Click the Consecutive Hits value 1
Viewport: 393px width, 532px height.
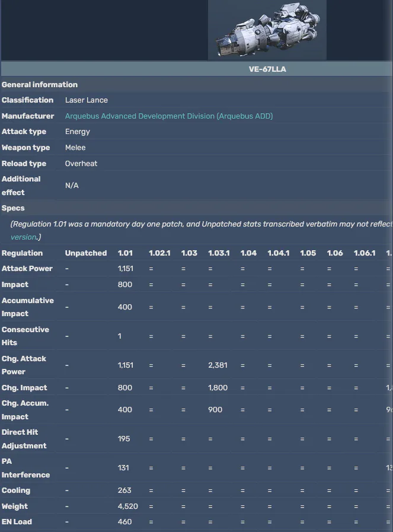coord(119,336)
